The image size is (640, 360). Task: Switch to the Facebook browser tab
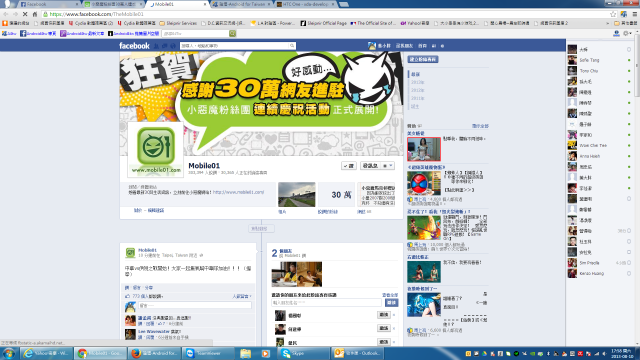(x=48, y=4)
